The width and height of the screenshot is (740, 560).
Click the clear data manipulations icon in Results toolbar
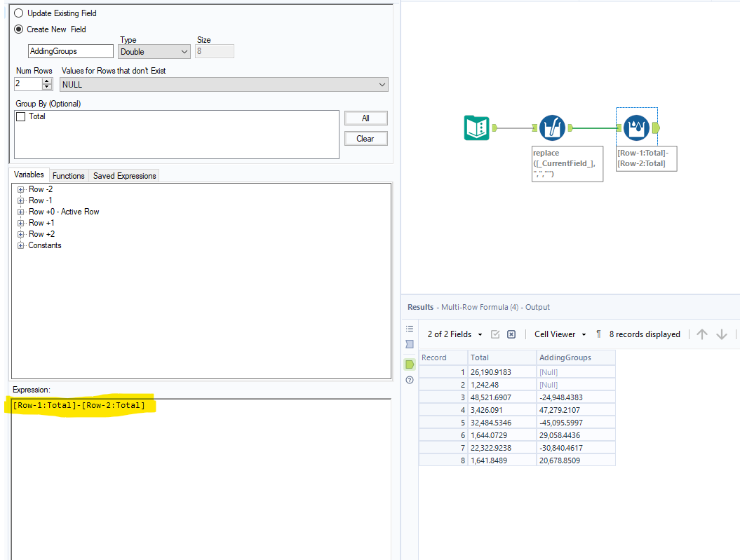[511, 334]
